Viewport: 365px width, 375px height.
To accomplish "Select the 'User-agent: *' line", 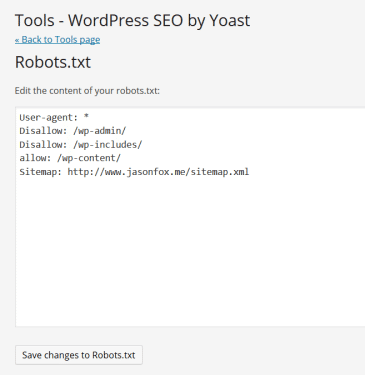I will tap(54, 117).
